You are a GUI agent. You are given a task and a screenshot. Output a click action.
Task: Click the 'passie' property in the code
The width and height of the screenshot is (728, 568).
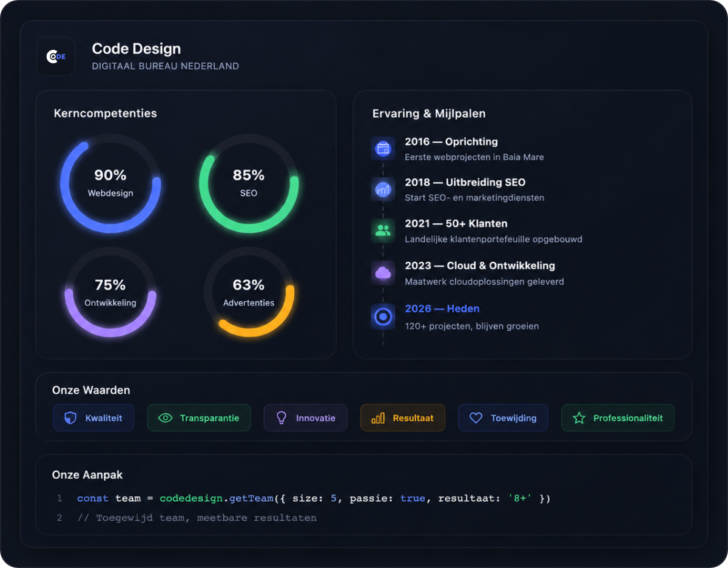(372, 498)
